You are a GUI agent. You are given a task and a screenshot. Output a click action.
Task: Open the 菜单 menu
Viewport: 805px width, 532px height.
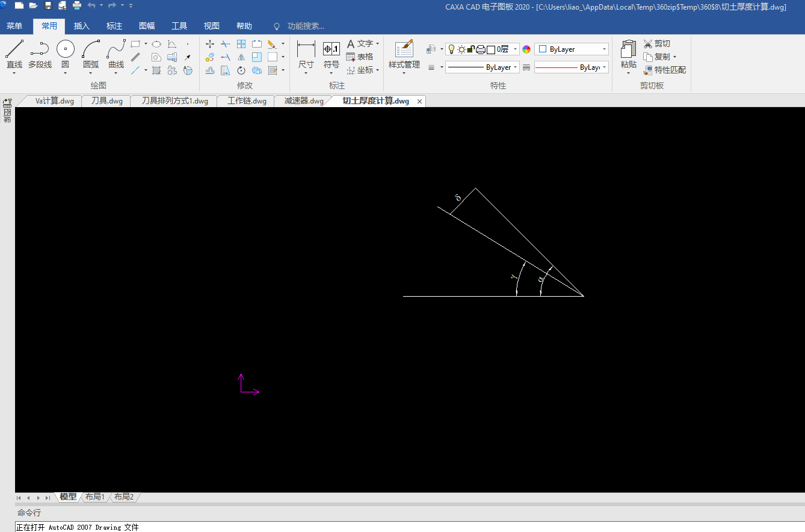[x=14, y=26]
